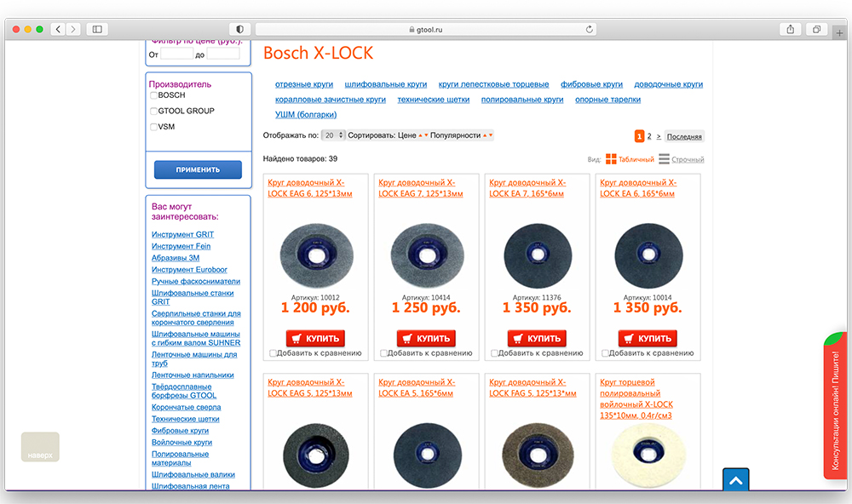
Task: Open the 'полировальные круги' category
Action: [522, 100]
